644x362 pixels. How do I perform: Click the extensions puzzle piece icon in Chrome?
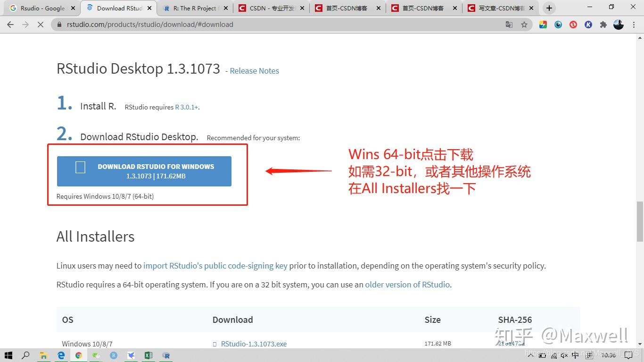[604, 25]
